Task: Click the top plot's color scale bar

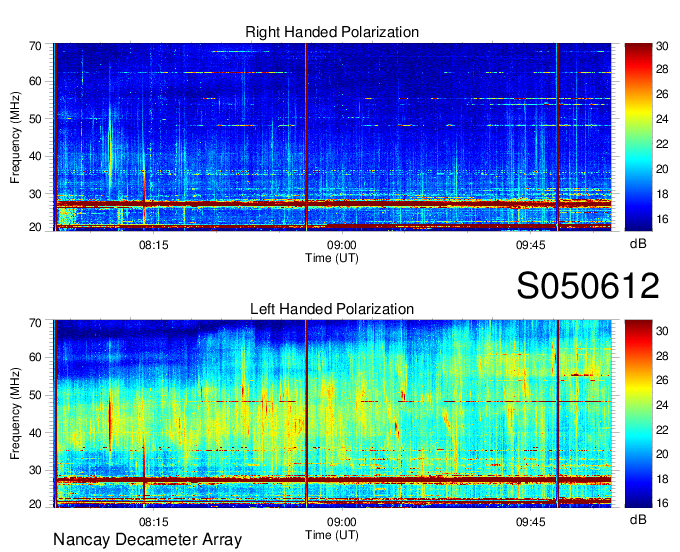Action: click(638, 137)
